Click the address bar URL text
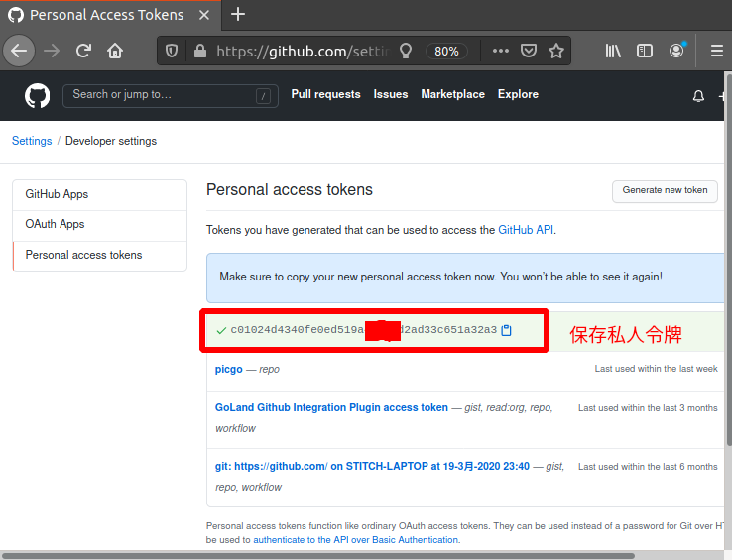The height and width of the screenshot is (560, 732). 303,51
